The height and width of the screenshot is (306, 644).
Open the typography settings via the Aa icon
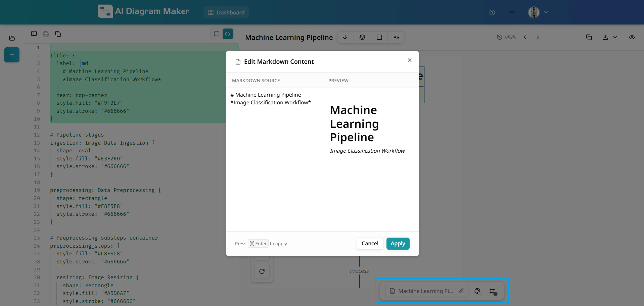pyautogui.click(x=396, y=37)
